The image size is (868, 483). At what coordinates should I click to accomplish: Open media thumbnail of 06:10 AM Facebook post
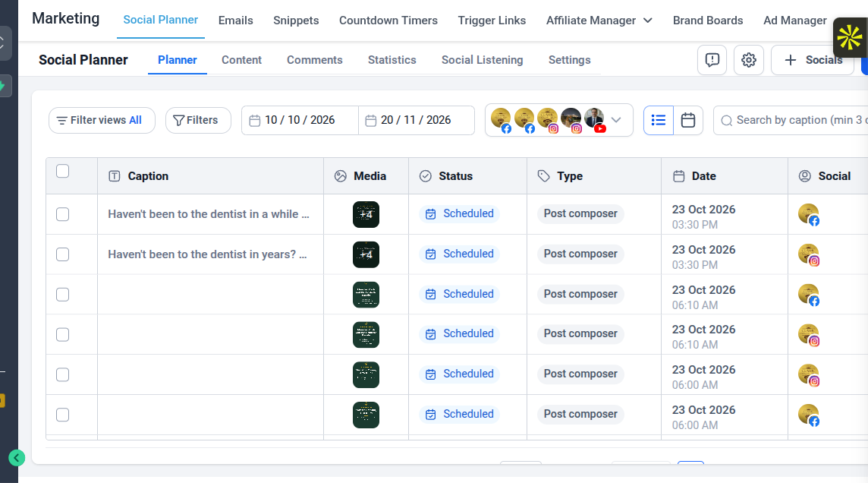pyautogui.click(x=366, y=295)
